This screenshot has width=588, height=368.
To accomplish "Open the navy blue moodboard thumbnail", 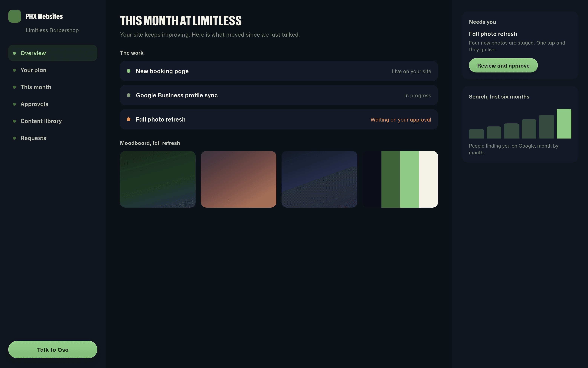I will tap(319, 179).
